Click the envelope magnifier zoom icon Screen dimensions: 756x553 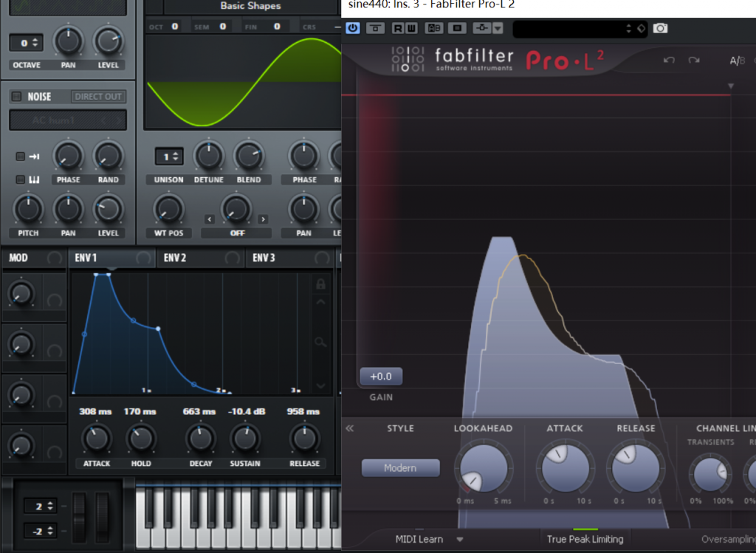click(320, 342)
